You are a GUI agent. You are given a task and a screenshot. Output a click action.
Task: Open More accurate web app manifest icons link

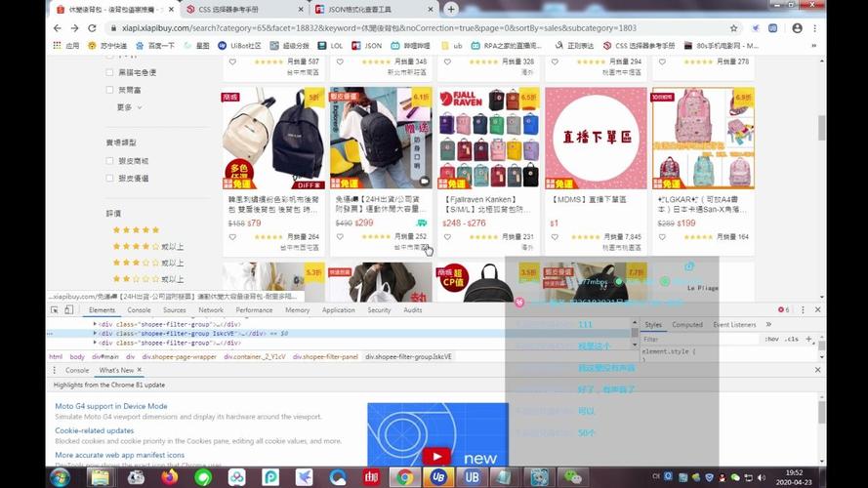tap(119, 455)
